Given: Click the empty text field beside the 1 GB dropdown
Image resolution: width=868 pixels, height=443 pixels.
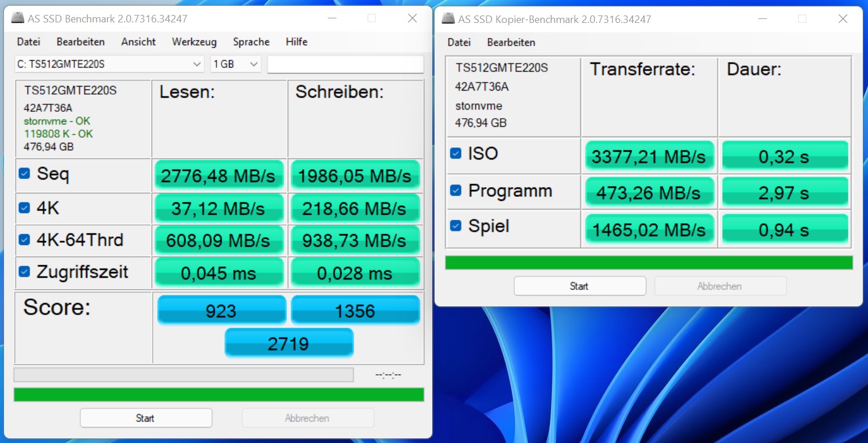Looking at the screenshot, I should [x=346, y=64].
